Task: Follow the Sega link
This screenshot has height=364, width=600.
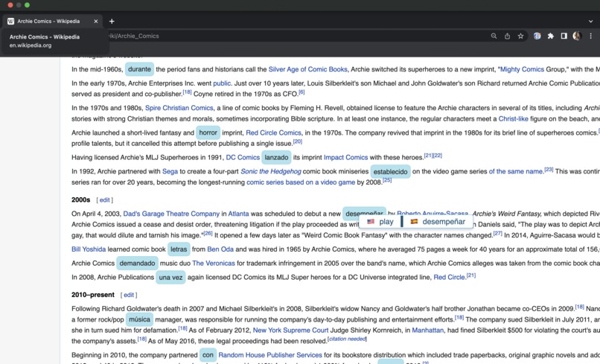Action: [x=170, y=171]
